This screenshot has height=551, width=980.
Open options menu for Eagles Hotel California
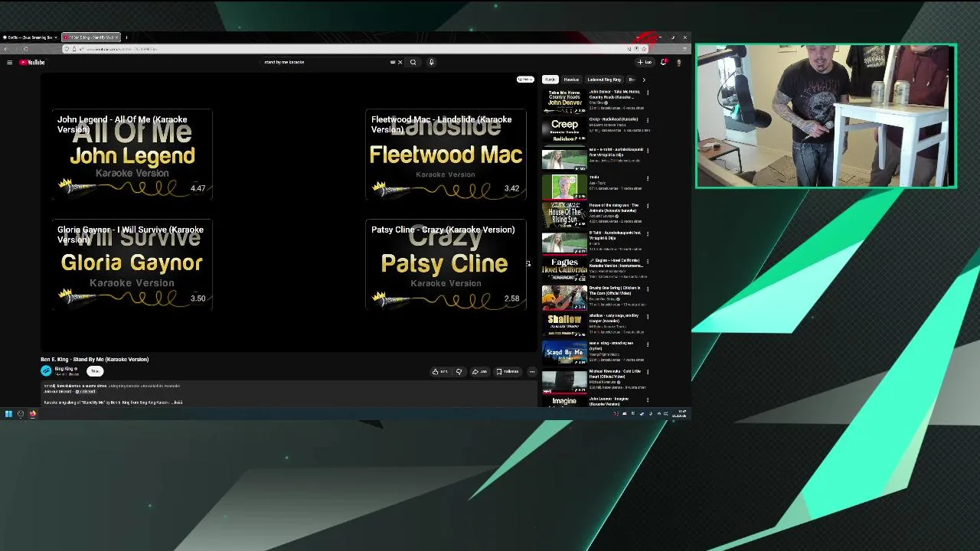(648, 261)
